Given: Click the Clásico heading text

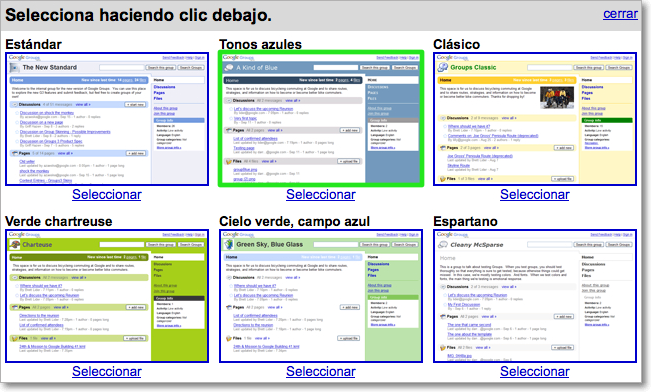Looking at the screenshot, I should 457,44.
